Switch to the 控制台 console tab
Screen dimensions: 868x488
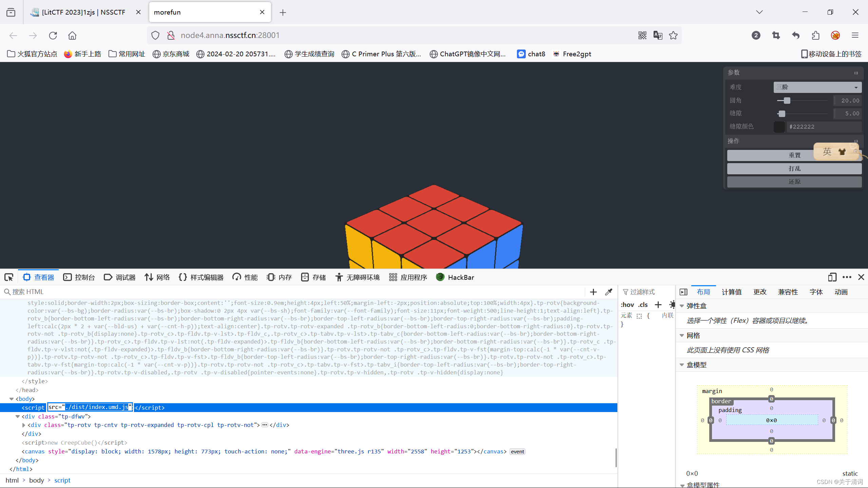(79, 277)
